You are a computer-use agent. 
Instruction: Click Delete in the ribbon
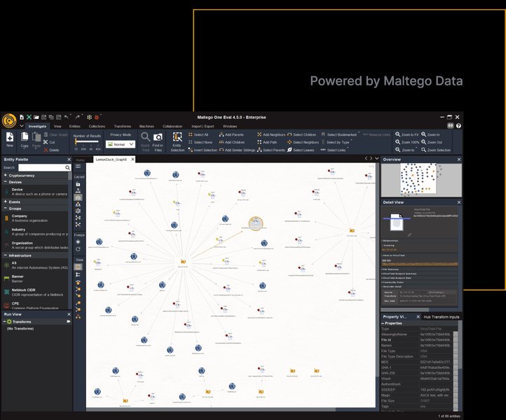(51, 150)
